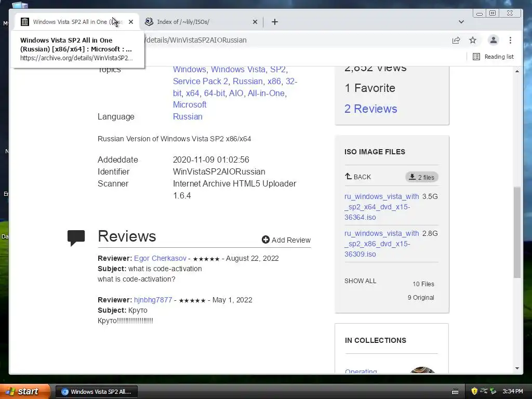The height and width of the screenshot is (399, 532).
Task: Click the scrollbar up arrow
Action: click(517, 71)
